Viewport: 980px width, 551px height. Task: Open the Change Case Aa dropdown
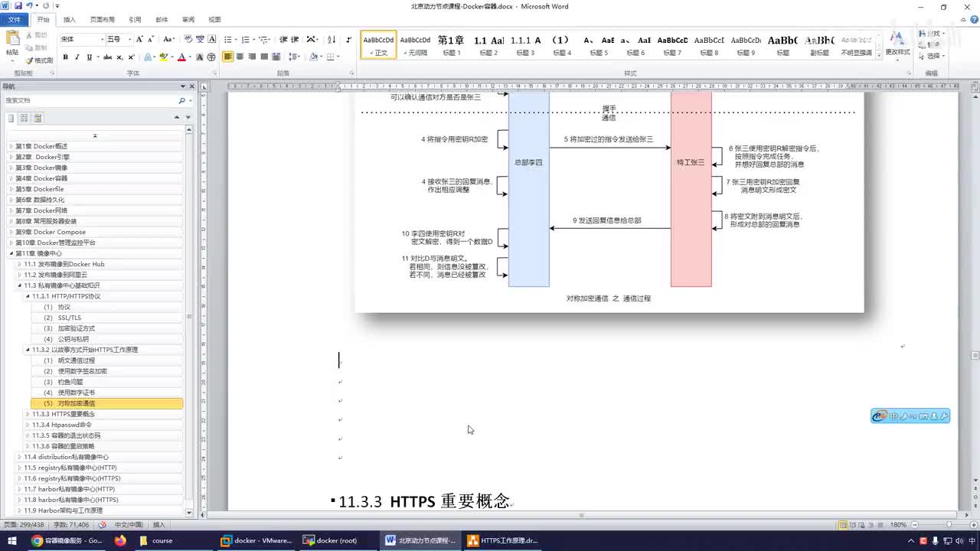coord(168,39)
